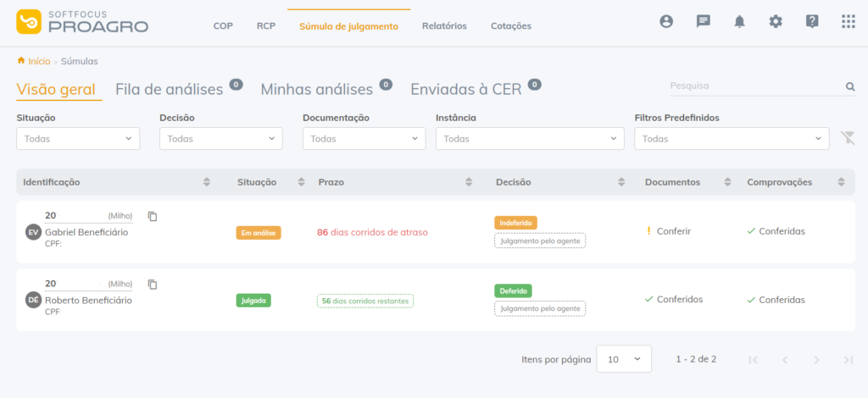
Task: Open the settings gear icon
Action: point(776,21)
